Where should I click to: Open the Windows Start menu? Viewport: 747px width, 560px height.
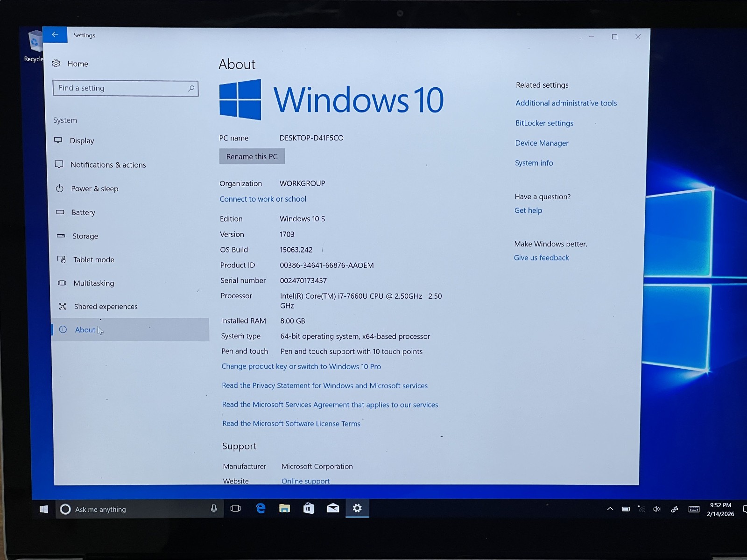click(43, 509)
